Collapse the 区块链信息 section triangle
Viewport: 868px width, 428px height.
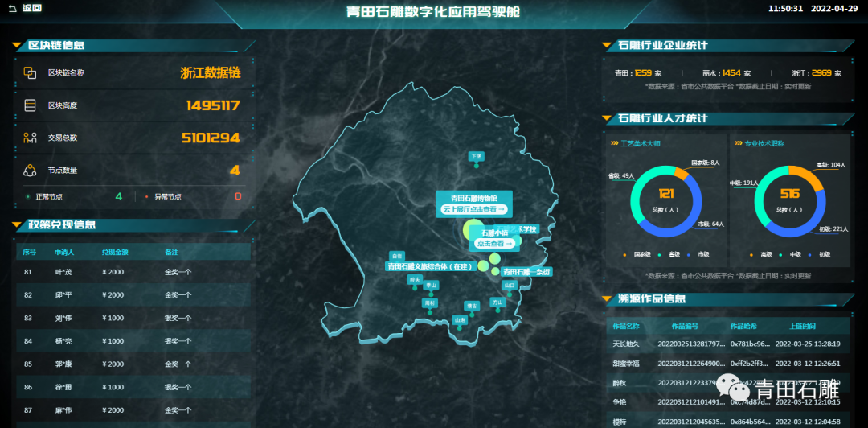[17, 46]
